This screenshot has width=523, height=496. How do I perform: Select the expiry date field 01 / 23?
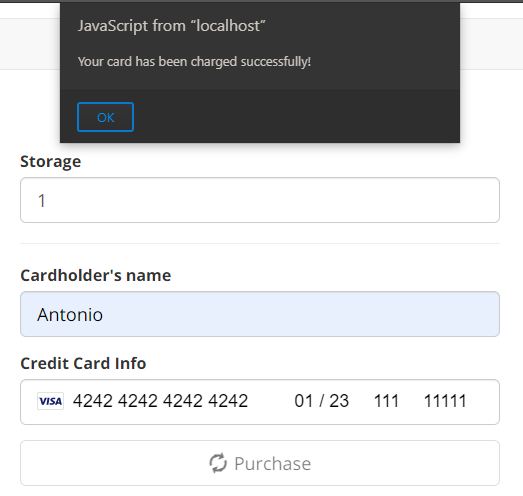322,401
